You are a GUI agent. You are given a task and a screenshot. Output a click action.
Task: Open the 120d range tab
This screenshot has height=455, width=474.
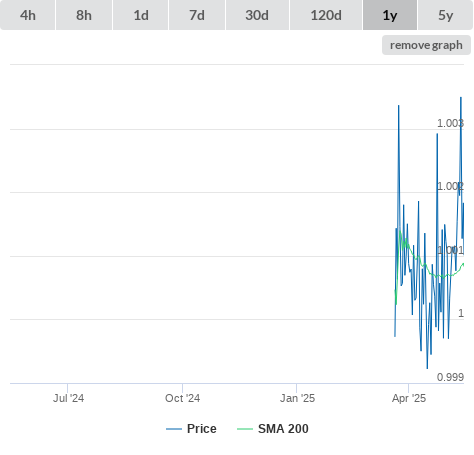pos(326,15)
